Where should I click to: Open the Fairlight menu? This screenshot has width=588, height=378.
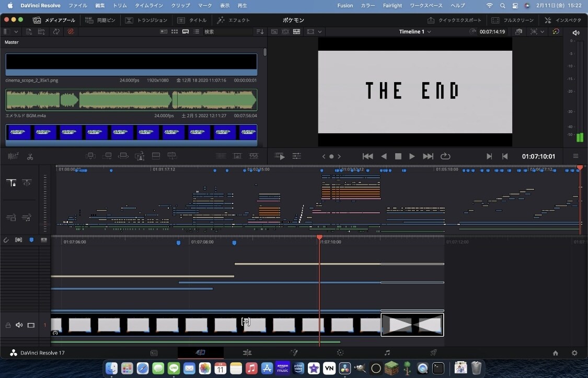[392, 6]
